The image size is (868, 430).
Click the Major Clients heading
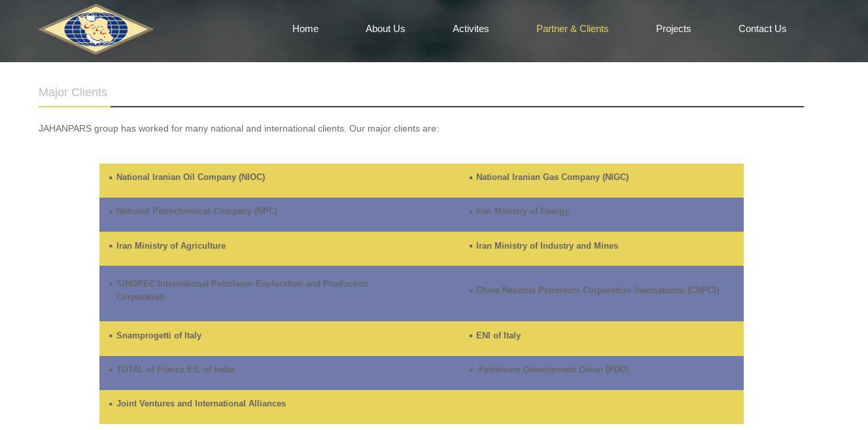coord(73,92)
